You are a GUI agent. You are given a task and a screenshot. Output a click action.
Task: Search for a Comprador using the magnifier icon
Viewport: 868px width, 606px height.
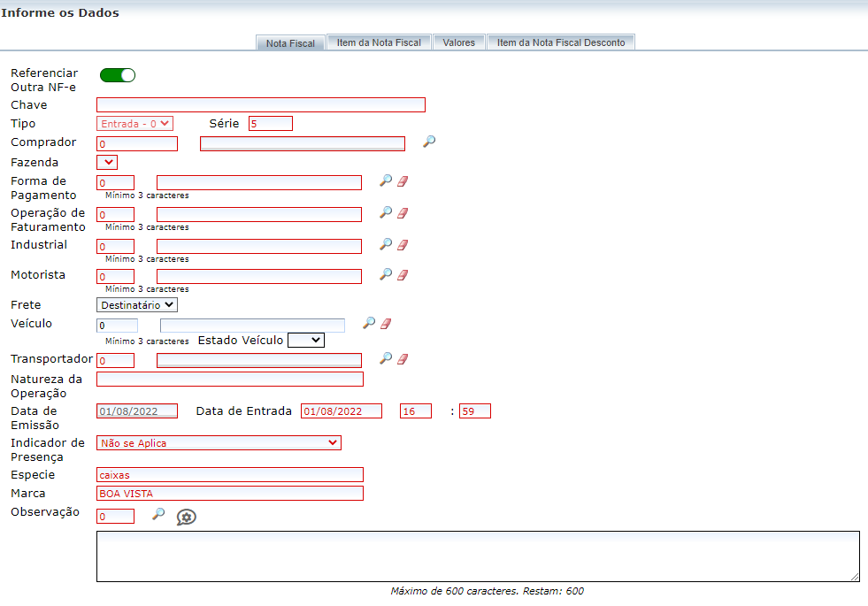point(428,142)
